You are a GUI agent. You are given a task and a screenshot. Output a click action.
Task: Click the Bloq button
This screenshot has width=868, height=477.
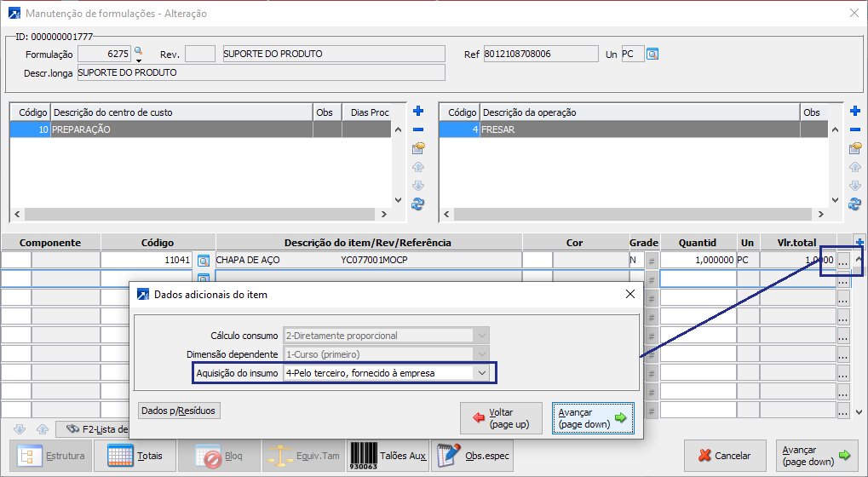point(219,456)
